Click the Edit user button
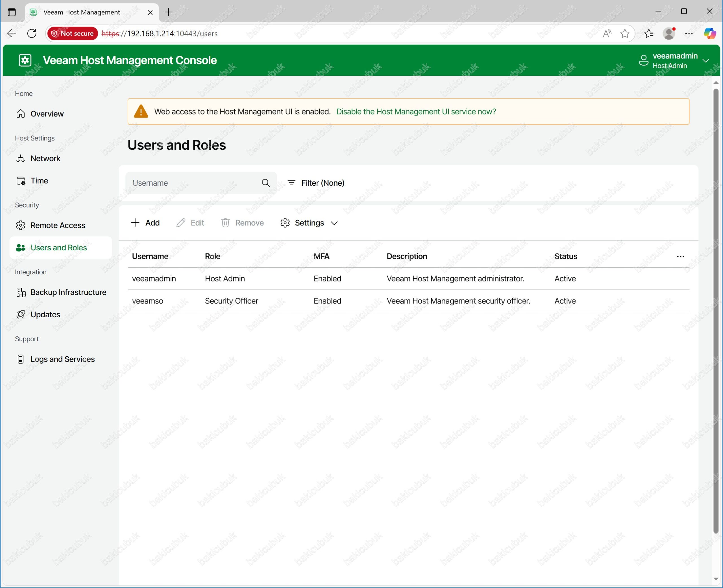 tap(190, 223)
